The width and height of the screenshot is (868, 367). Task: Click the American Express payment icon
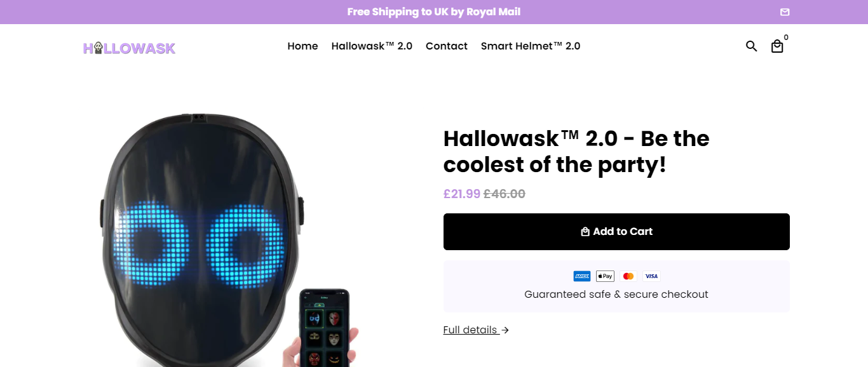(582, 276)
